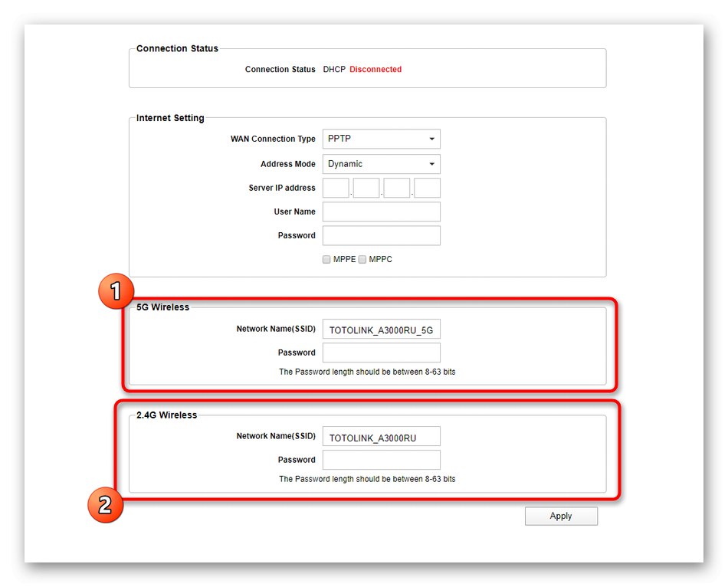Open the WAN Connection Type dropdown
The image size is (728, 587).
[x=381, y=139]
